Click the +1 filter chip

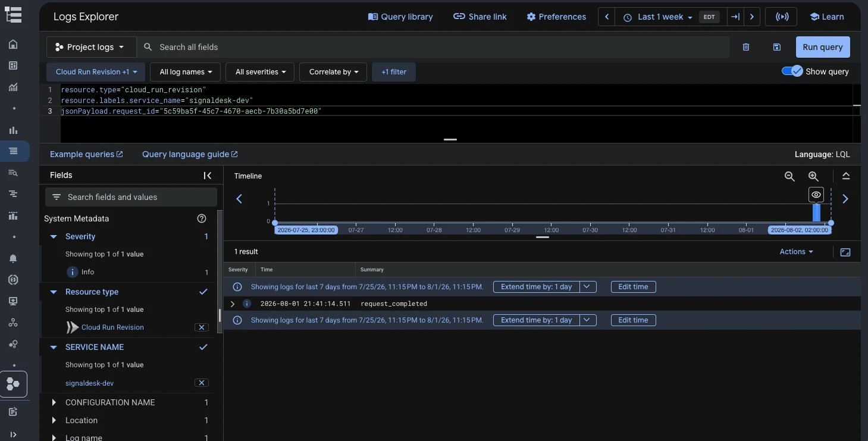(x=394, y=72)
